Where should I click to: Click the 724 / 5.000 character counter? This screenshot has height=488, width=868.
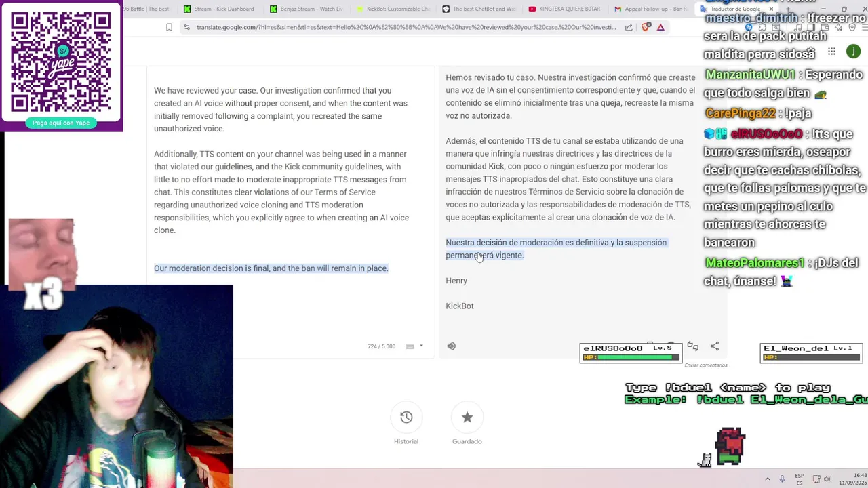pyautogui.click(x=381, y=346)
